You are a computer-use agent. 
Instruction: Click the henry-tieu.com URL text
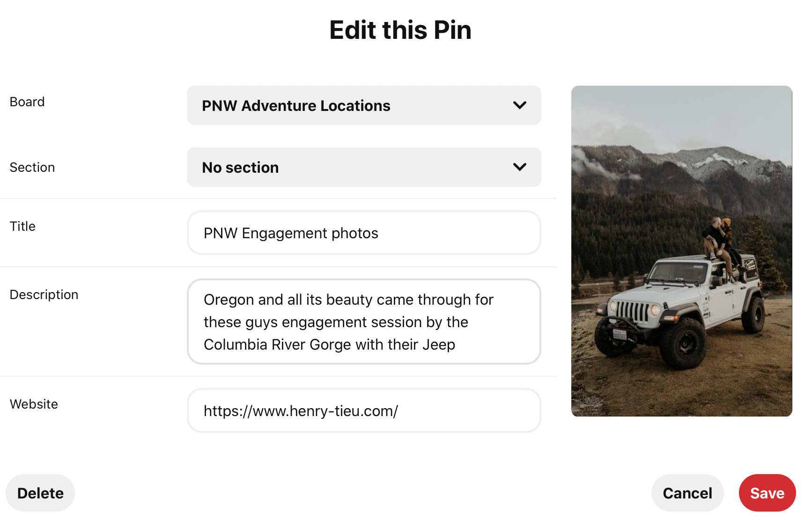pos(301,411)
